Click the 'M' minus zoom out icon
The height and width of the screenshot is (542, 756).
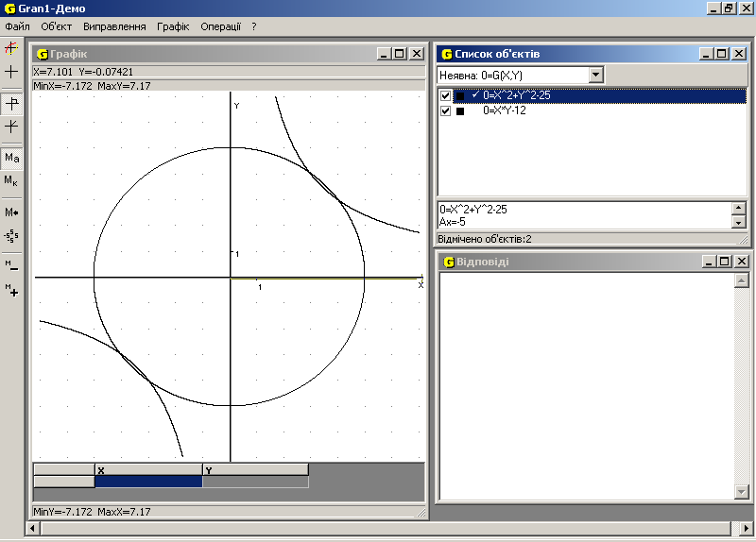point(11,266)
